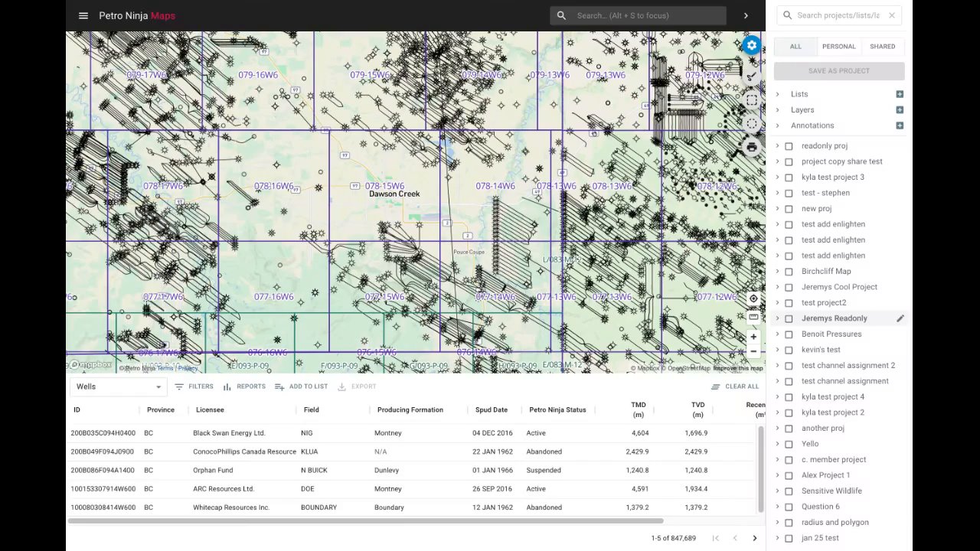Print the map with printer icon
The height and width of the screenshot is (551, 980).
752,148
